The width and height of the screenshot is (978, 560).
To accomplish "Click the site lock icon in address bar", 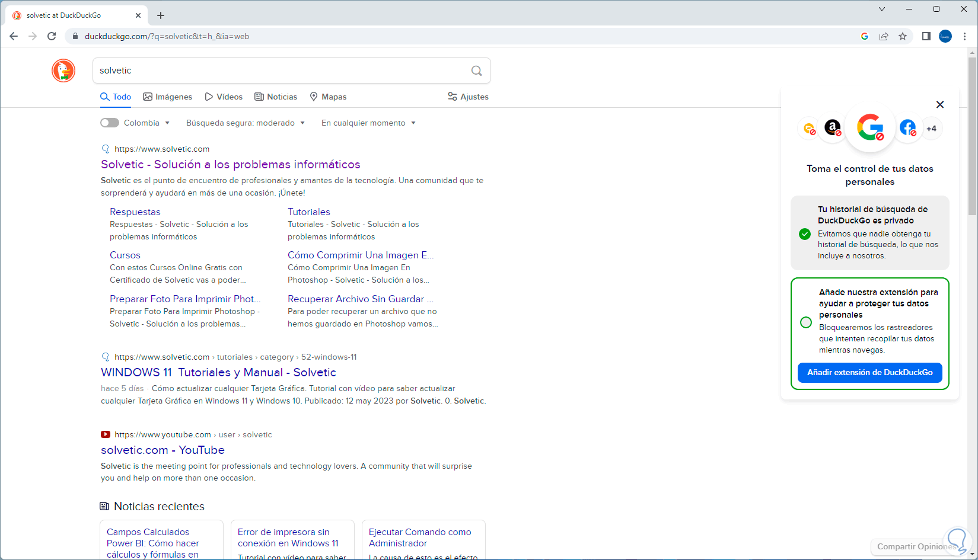I will pos(75,36).
